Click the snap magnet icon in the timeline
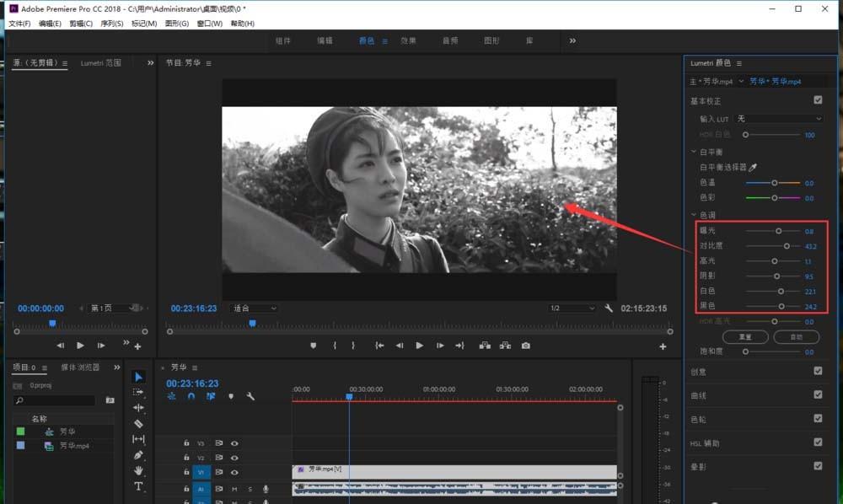This screenshot has height=504, width=843. click(191, 396)
